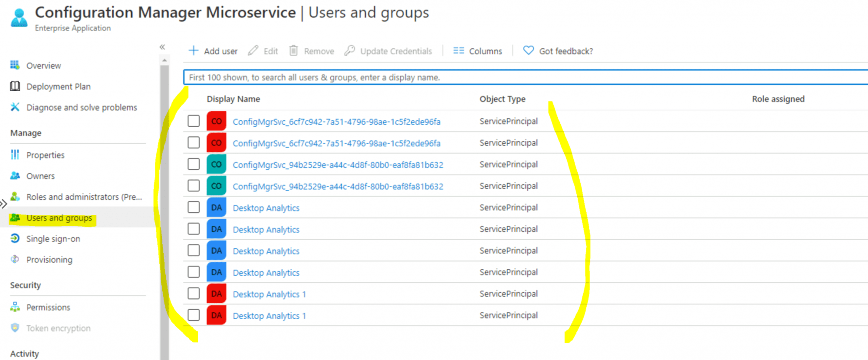Open second ConfigMgrSvc_6cf7c942 link
The width and height of the screenshot is (868, 360).
(x=336, y=143)
